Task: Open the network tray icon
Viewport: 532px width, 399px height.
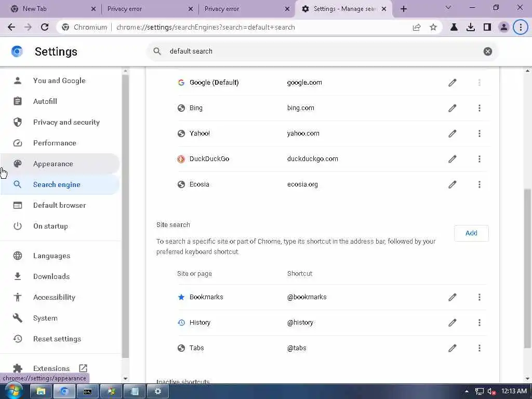Action: point(479,391)
